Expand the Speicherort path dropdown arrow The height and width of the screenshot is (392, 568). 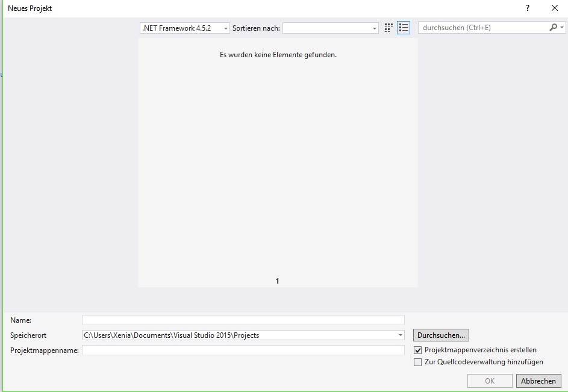(401, 335)
